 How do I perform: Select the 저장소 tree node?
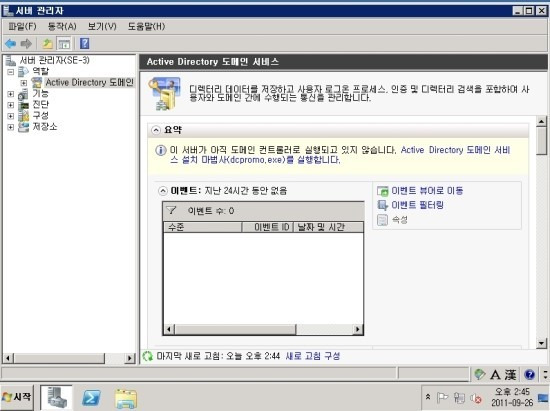click(x=45, y=127)
